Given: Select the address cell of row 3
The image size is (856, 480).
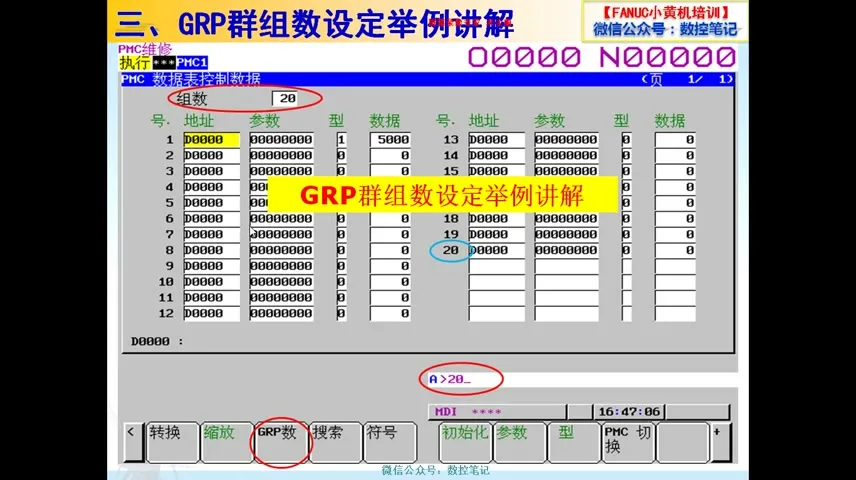Looking at the screenshot, I should point(211,171).
